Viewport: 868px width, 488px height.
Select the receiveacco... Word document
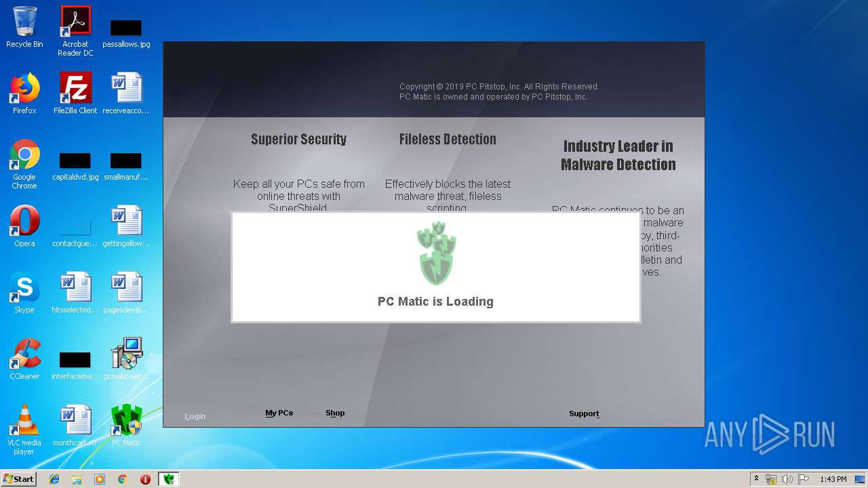[x=126, y=94]
